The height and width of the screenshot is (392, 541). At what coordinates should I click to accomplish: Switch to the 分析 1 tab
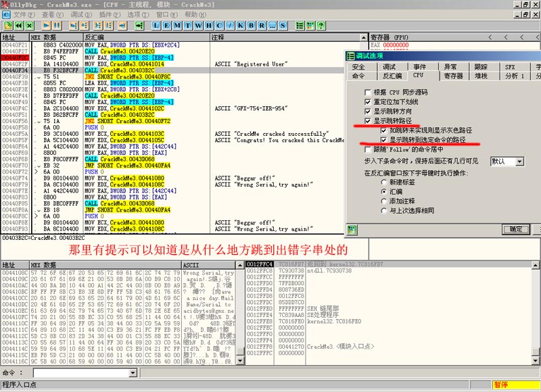pyautogui.click(x=515, y=76)
